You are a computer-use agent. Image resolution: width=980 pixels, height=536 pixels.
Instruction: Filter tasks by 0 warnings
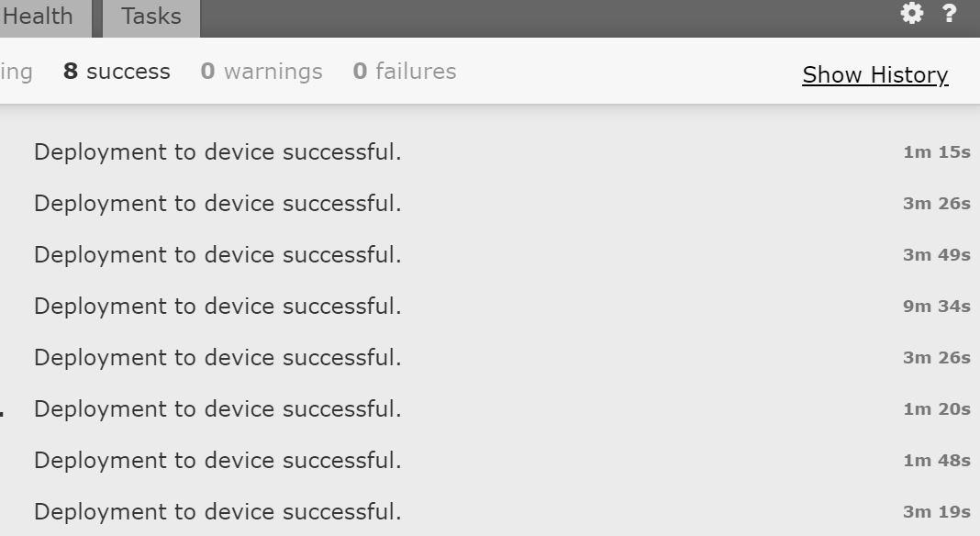[262, 72]
